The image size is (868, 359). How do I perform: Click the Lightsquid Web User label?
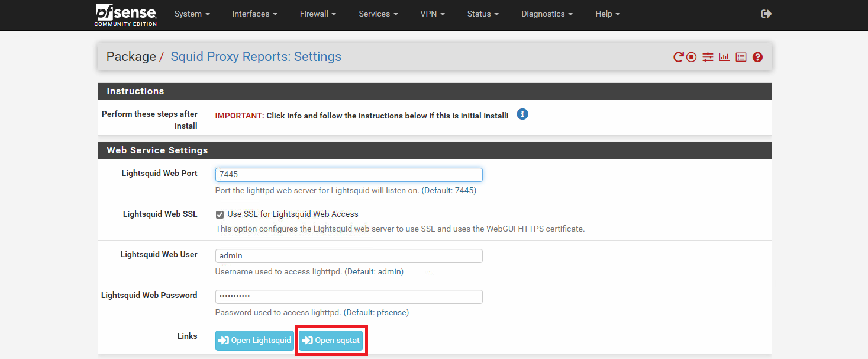[159, 255]
